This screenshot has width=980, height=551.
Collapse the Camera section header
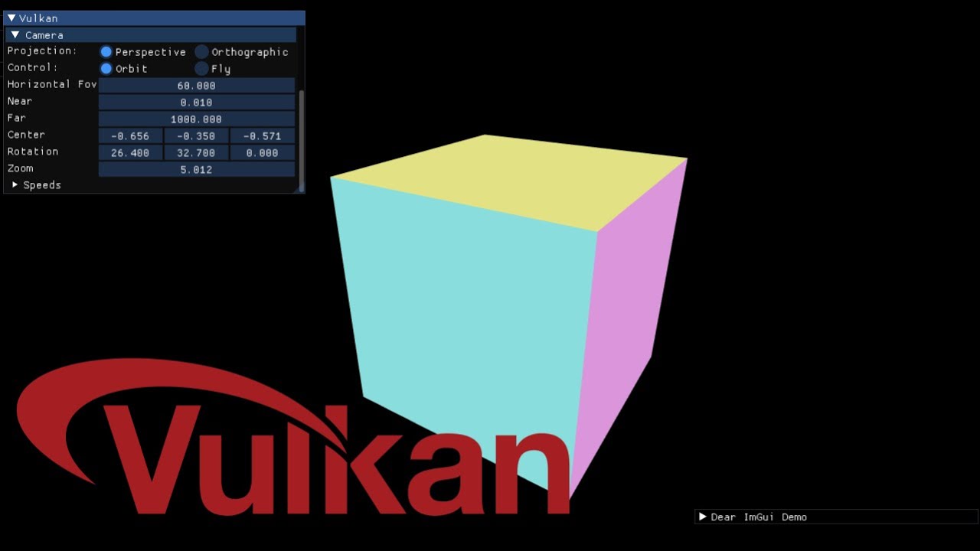[x=151, y=35]
